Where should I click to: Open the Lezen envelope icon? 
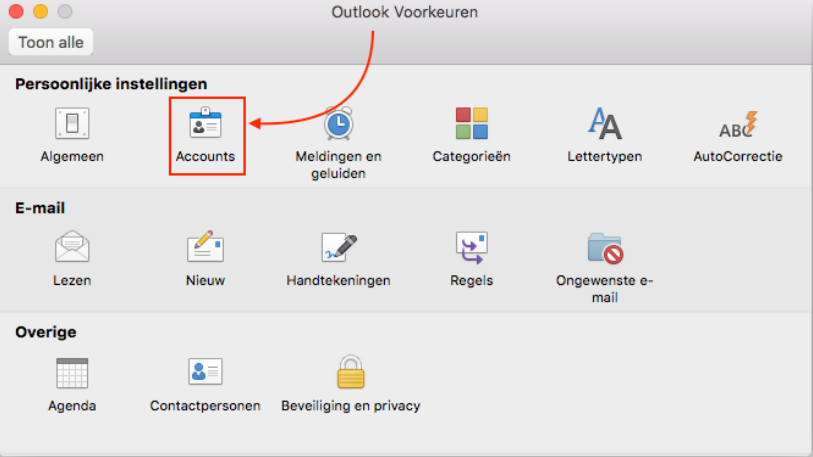click(72, 247)
